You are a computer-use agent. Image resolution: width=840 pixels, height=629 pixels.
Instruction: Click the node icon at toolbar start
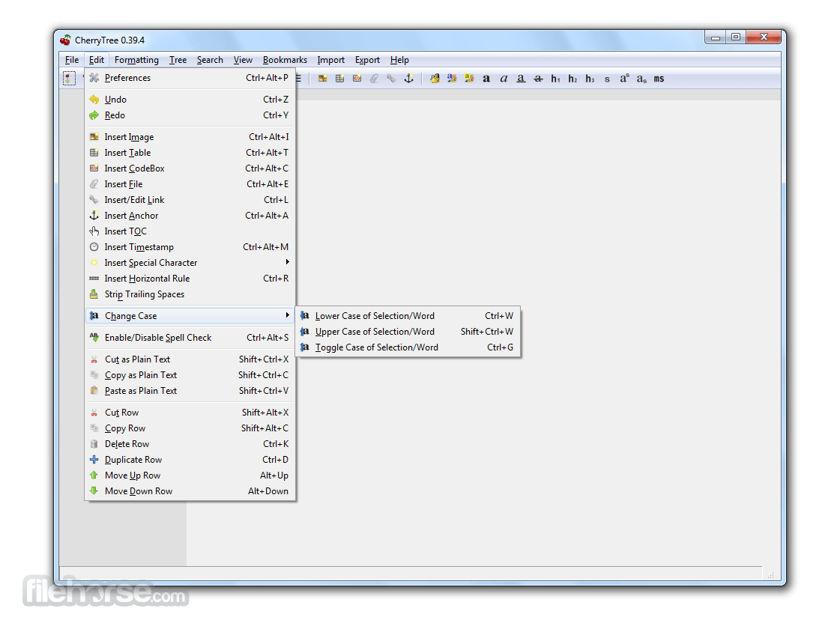coord(69,79)
